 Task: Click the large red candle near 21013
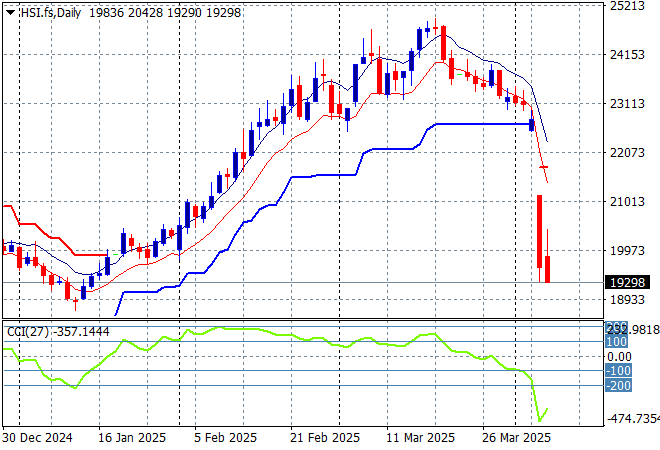click(540, 232)
